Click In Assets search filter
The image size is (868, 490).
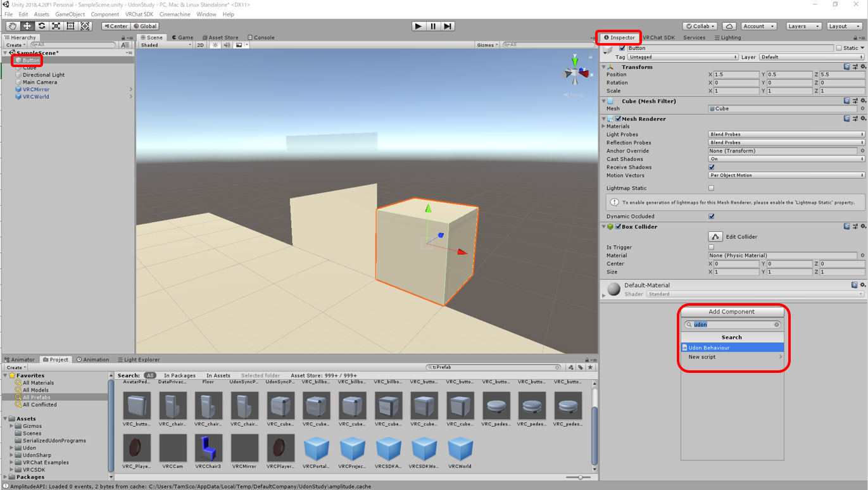click(x=218, y=375)
